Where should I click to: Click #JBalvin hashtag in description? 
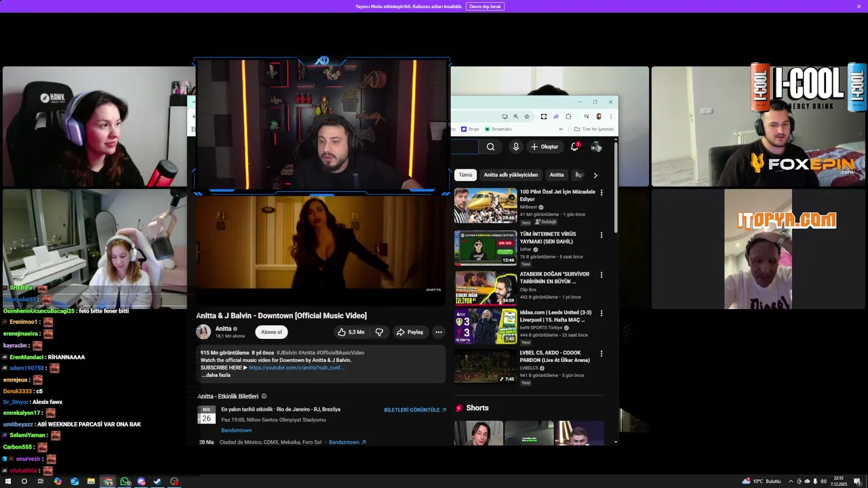click(x=287, y=352)
